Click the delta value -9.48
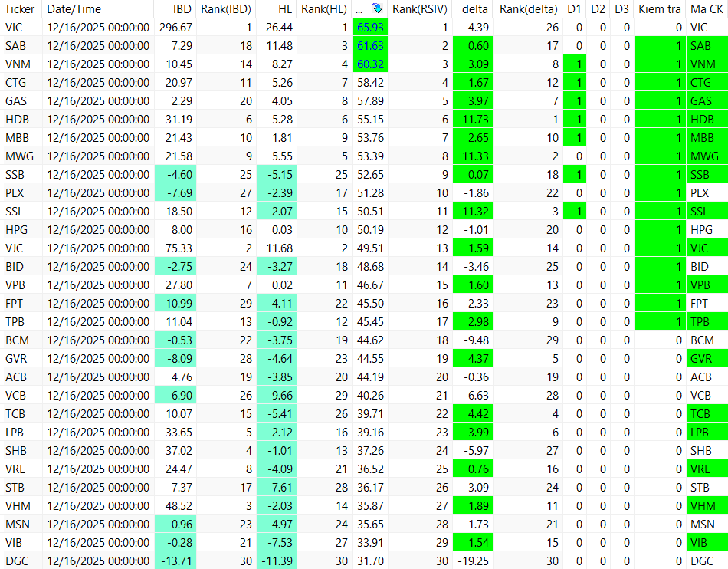The width and height of the screenshot is (728, 569). tap(476, 340)
